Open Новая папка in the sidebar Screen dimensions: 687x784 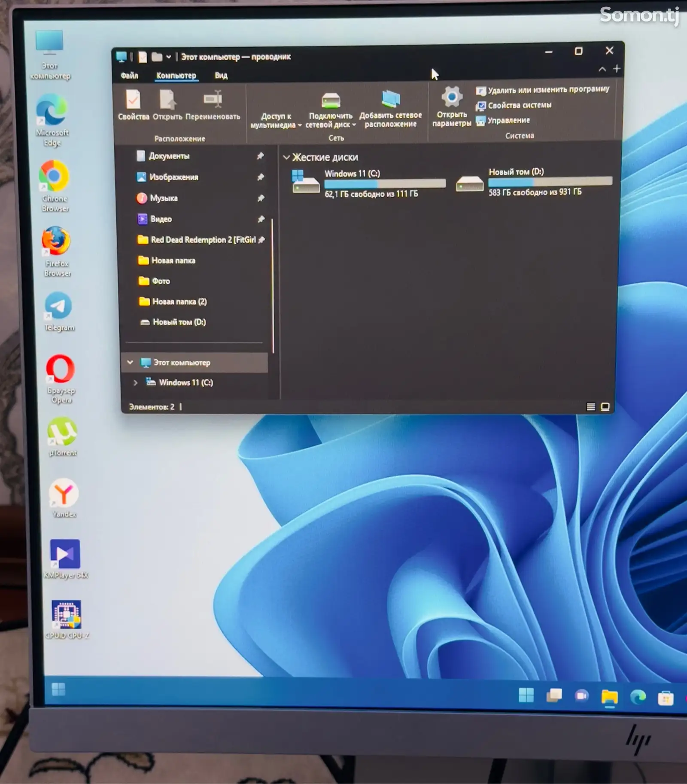tap(173, 260)
